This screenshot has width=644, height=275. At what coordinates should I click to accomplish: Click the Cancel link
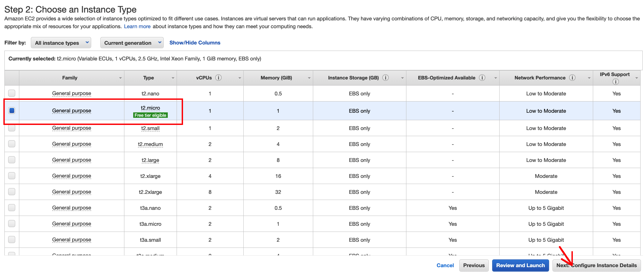pos(445,265)
